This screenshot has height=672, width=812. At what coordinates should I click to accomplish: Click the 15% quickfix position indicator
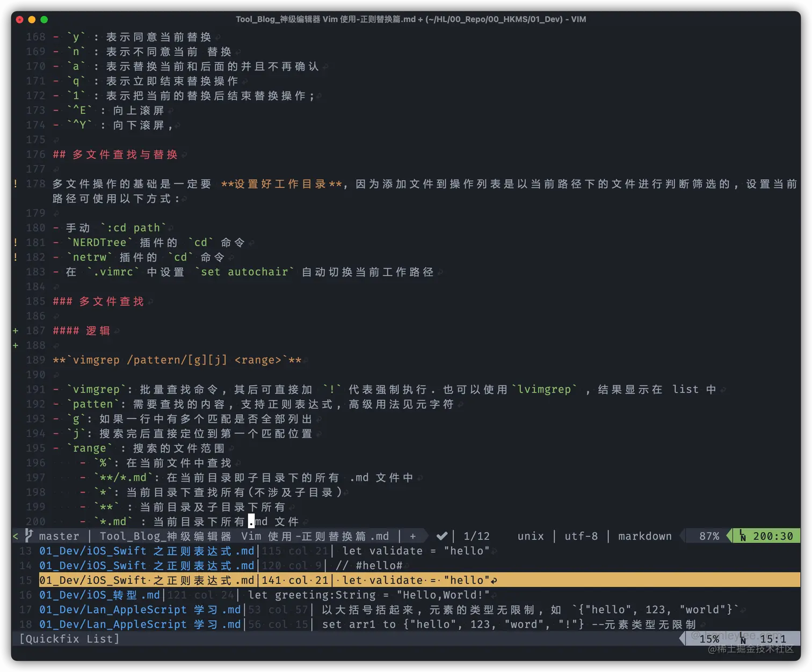tap(709, 639)
